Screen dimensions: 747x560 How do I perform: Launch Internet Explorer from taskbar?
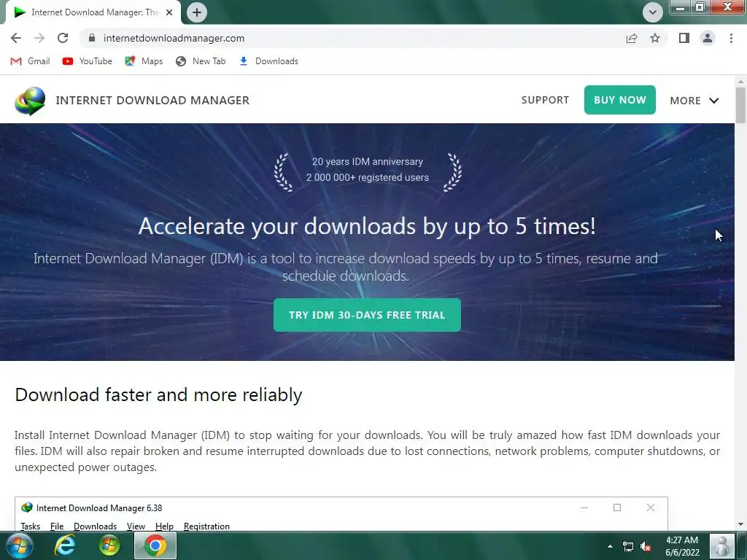pyautogui.click(x=65, y=545)
